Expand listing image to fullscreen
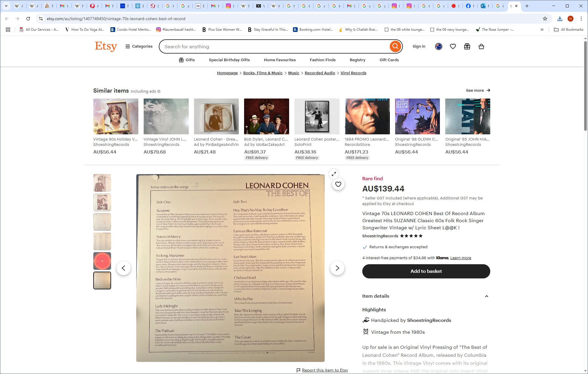This screenshot has height=374, width=588. (334, 174)
